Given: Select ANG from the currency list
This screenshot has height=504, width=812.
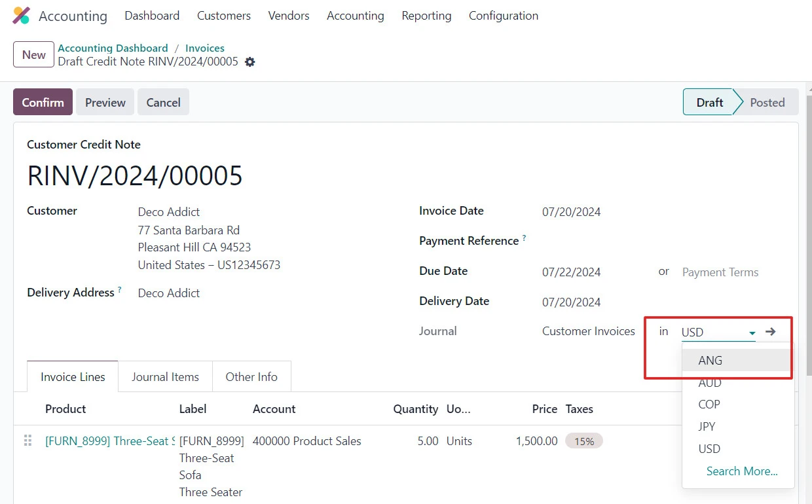Looking at the screenshot, I should (710, 360).
